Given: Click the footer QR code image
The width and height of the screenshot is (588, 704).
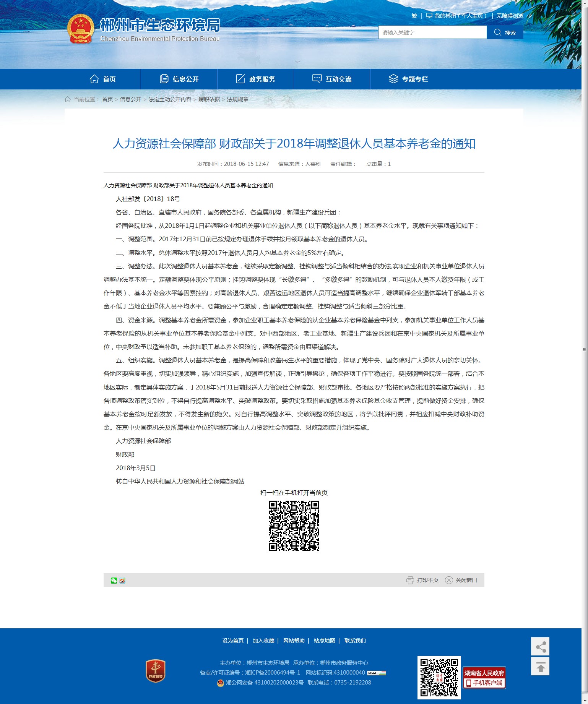Looking at the screenshot, I should click(x=439, y=678).
